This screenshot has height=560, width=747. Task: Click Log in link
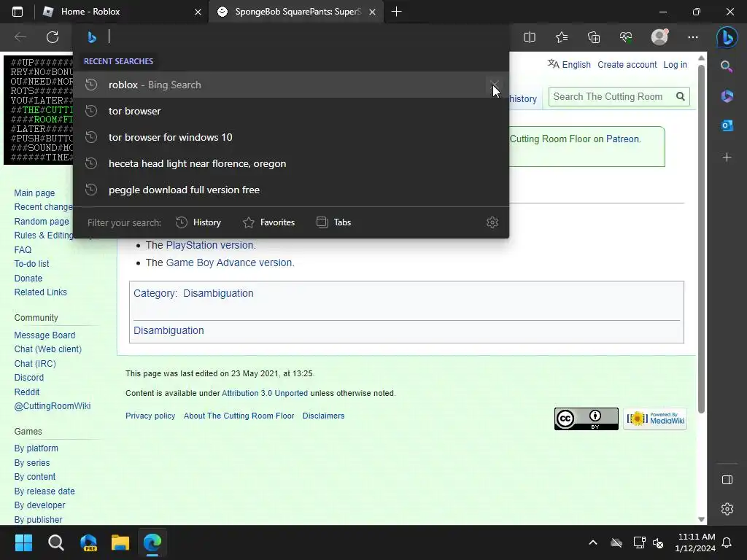click(x=675, y=64)
